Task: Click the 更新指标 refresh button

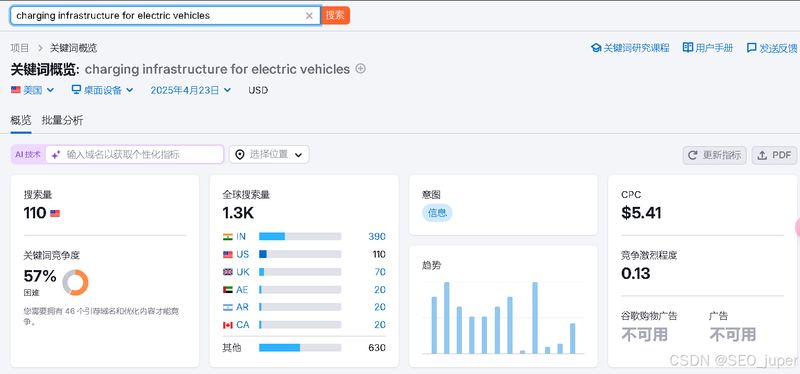Action: tap(714, 155)
